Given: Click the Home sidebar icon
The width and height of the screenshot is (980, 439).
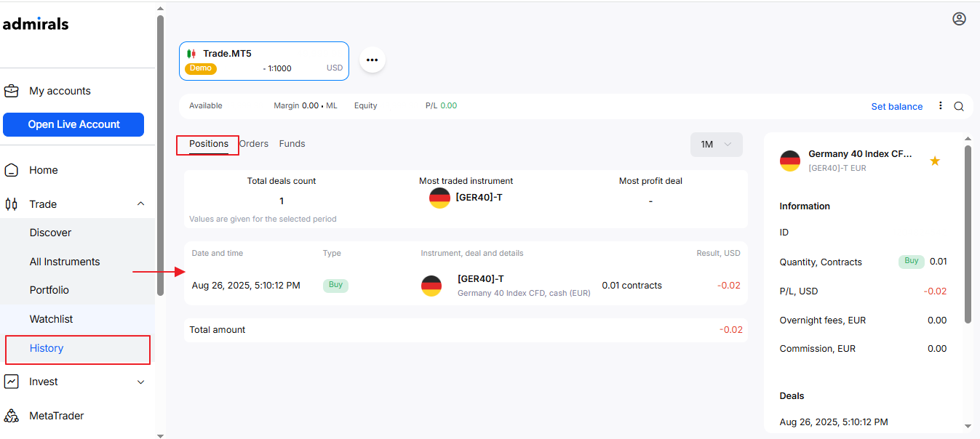Looking at the screenshot, I should (12, 170).
